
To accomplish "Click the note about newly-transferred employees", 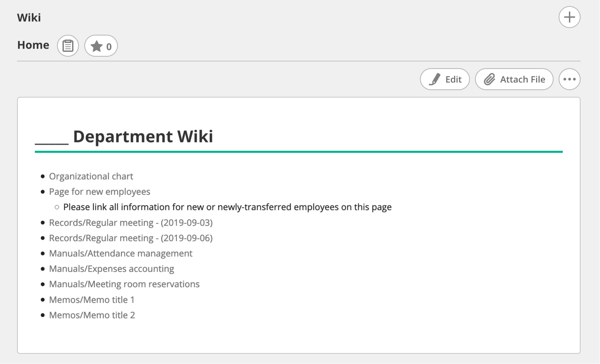I will [x=227, y=207].
